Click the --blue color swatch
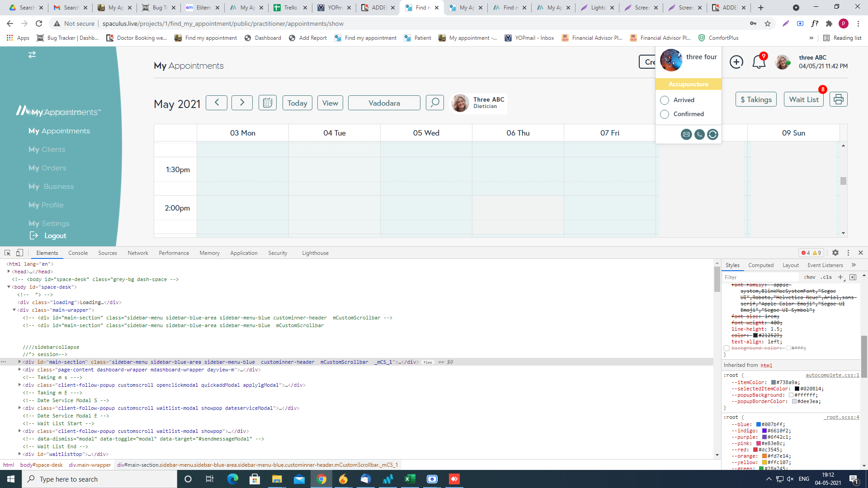Viewport: 868px width, 488px height. [759, 425]
